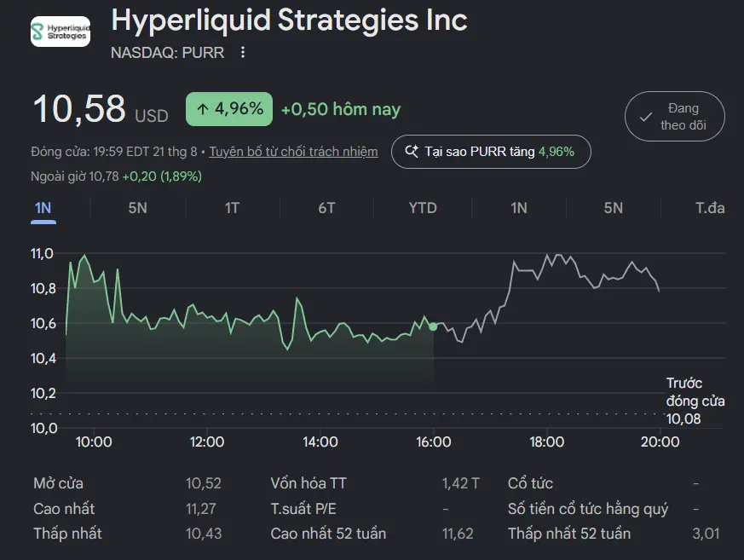Image resolution: width=744 pixels, height=560 pixels.
Task: Open Tuyên bố từ chối trách nhiệm link
Action: 294,152
